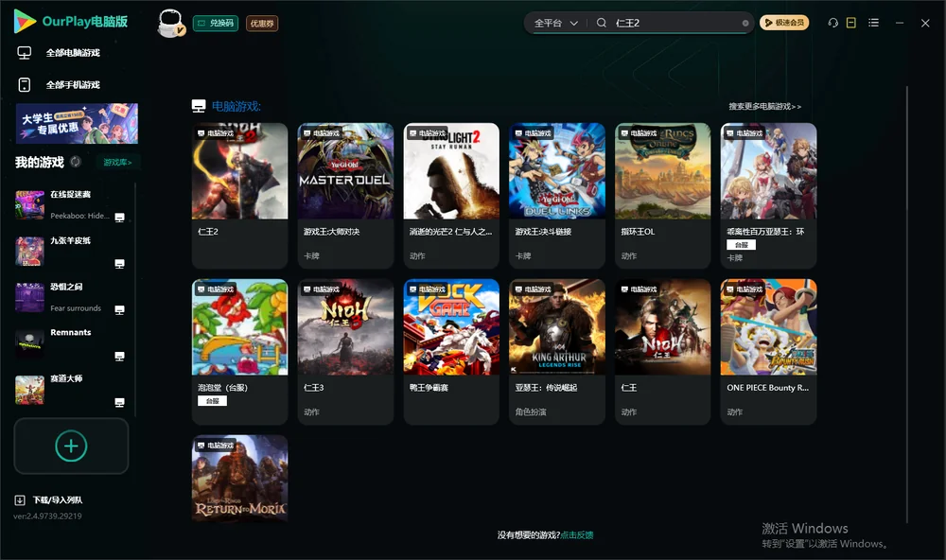The height and width of the screenshot is (560, 946).
Task: Open the 泡泡堂 (台服) game card
Action: pyautogui.click(x=239, y=352)
